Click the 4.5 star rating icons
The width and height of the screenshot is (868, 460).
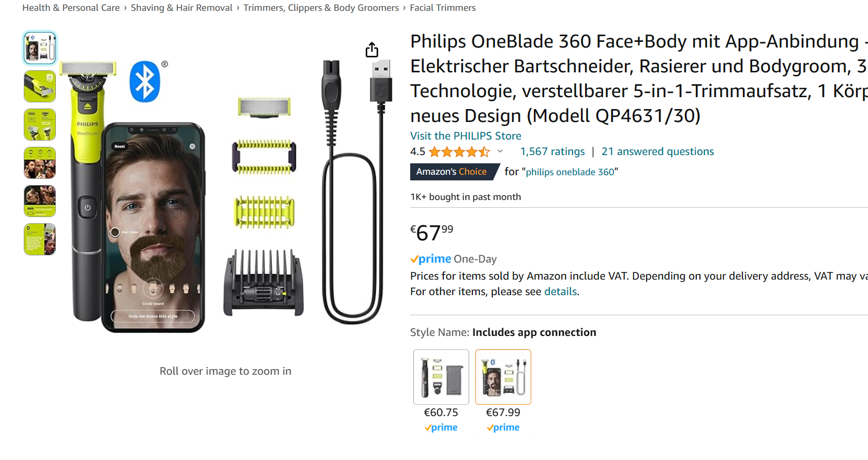pos(459,152)
